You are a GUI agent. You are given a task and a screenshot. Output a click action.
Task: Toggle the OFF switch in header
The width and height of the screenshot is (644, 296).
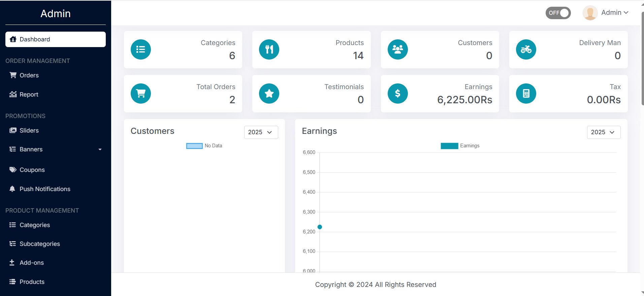click(558, 13)
